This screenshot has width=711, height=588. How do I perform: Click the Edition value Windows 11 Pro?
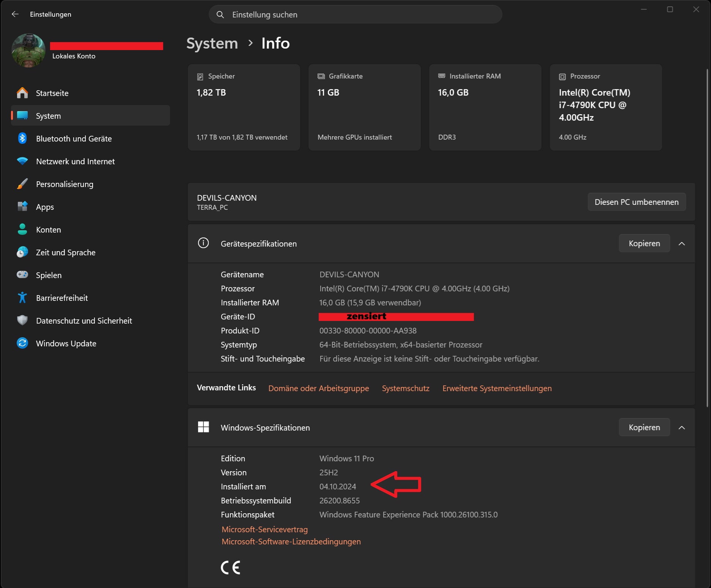[347, 459]
